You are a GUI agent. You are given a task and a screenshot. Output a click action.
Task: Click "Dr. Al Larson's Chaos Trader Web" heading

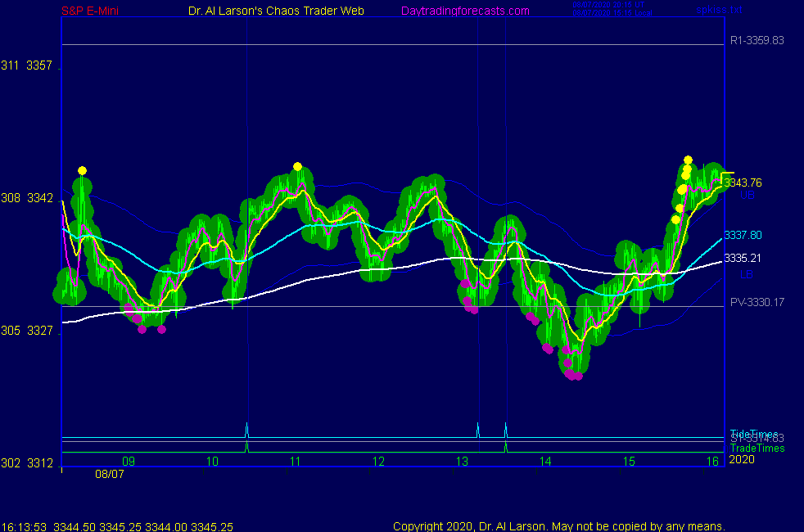coord(276,11)
